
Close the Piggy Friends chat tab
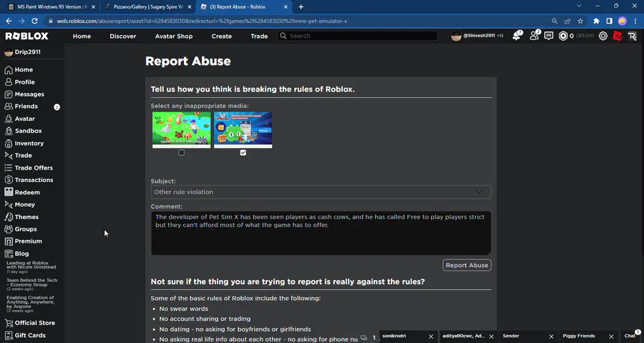[x=611, y=337]
